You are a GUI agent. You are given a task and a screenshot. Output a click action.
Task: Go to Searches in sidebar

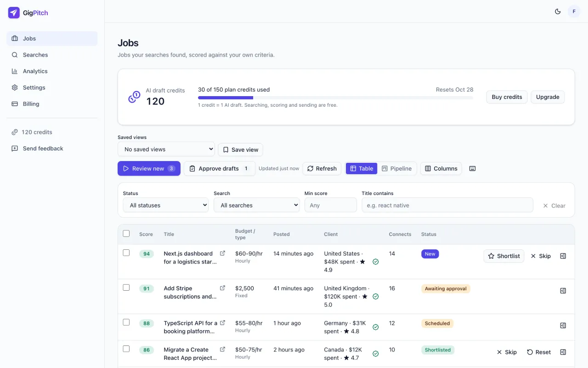click(x=52, y=55)
